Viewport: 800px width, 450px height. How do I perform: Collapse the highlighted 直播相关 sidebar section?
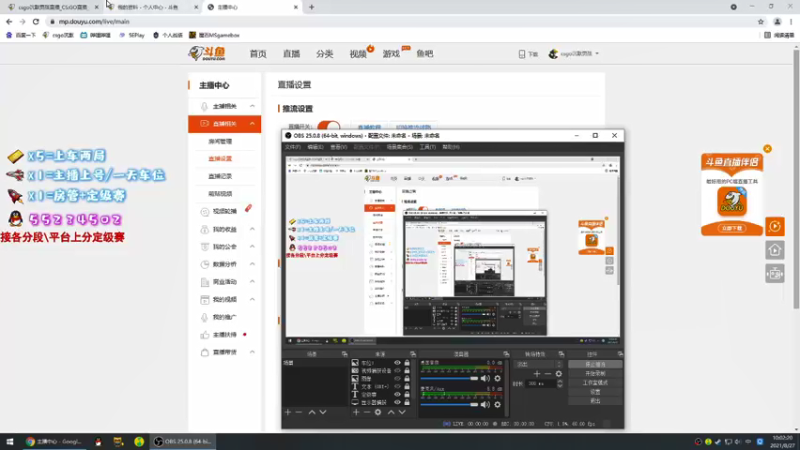coord(252,124)
